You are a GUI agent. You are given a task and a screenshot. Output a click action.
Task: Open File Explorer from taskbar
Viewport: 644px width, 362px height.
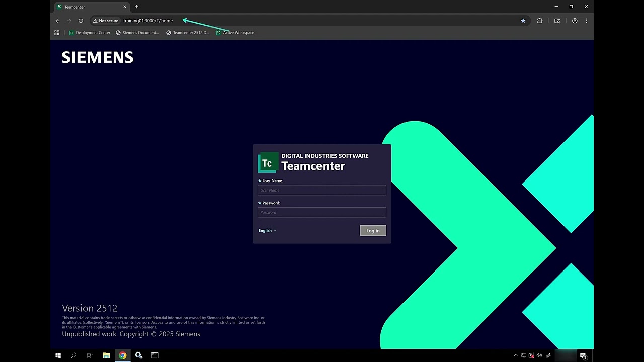(x=106, y=355)
